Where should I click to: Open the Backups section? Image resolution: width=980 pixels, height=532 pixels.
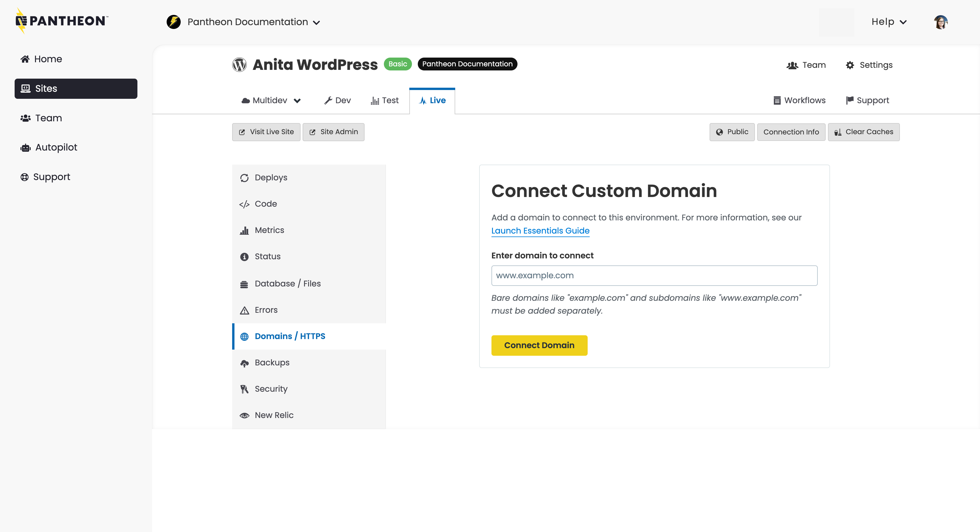click(272, 362)
